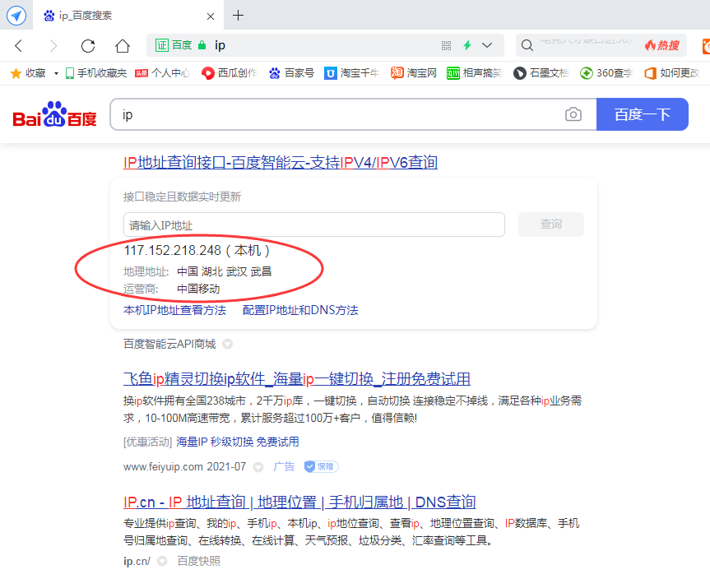This screenshot has height=588, width=710.
Task: Expand the chevron next to the lightning icon
Action: click(485, 45)
